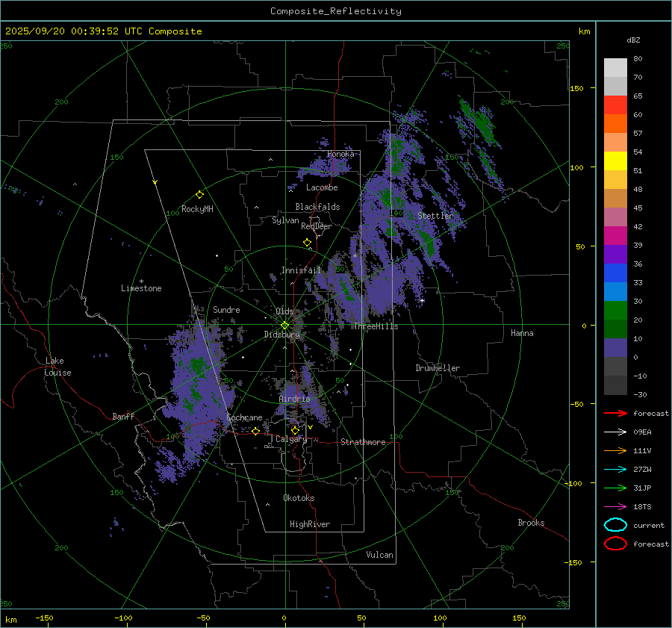Select the red 65 dBZ color swatch
The width and height of the screenshot is (672, 628).
(615, 105)
